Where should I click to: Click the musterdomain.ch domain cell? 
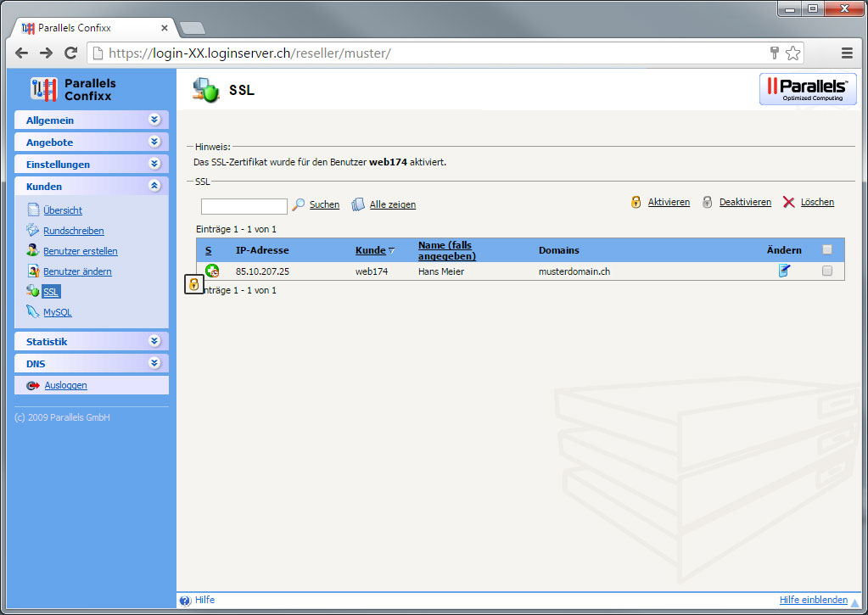point(574,271)
